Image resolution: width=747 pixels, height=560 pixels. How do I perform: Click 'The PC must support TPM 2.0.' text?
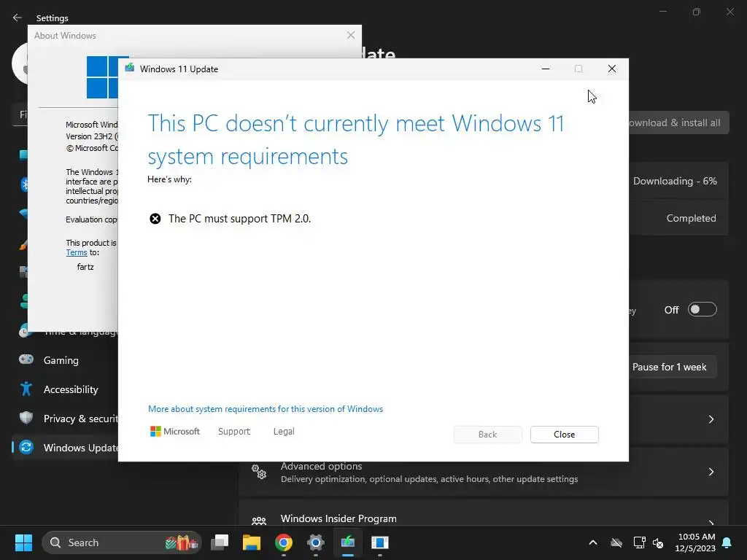(239, 219)
